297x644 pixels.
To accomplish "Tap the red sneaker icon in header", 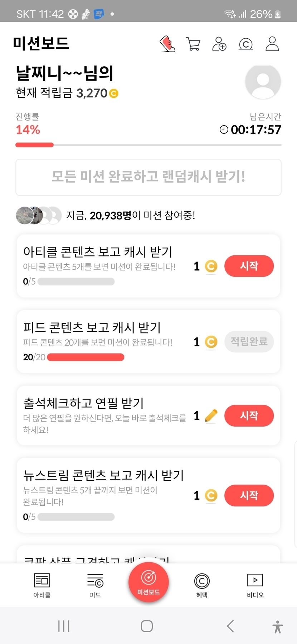I will [x=167, y=44].
